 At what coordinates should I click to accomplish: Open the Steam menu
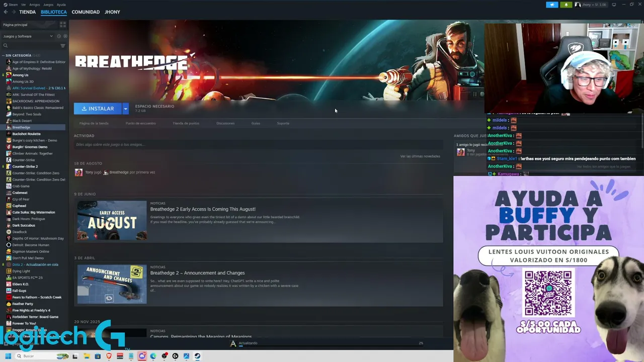pyautogui.click(x=13, y=5)
